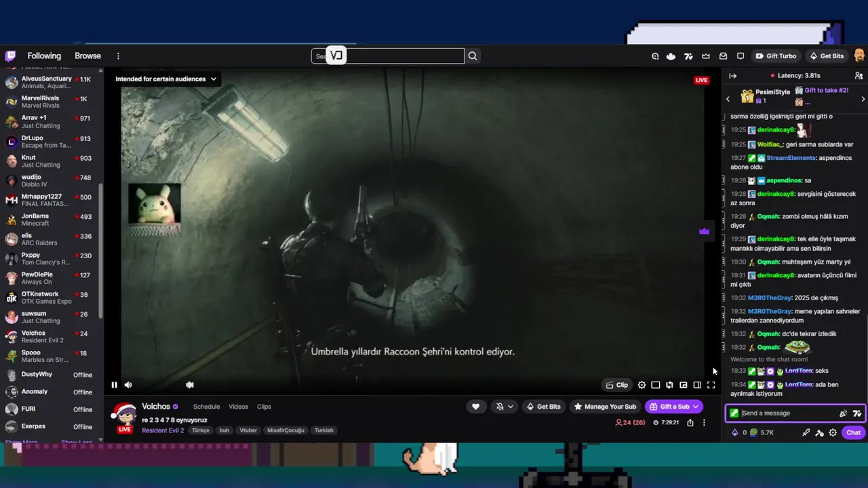This screenshot has width=868, height=488.
Task: Open the Gift a Sub dropdown
Action: coord(673,407)
